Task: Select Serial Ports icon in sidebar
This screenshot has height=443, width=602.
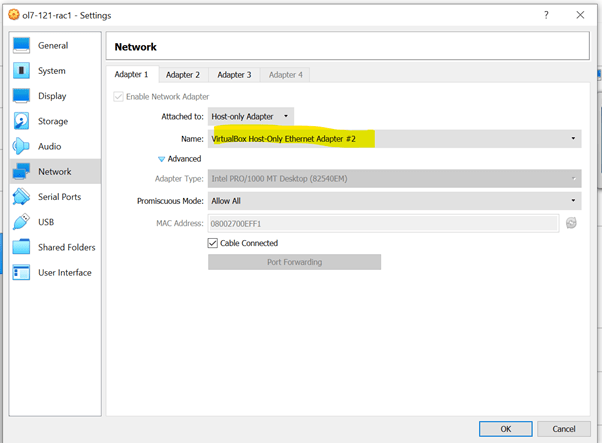Action: 22,197
